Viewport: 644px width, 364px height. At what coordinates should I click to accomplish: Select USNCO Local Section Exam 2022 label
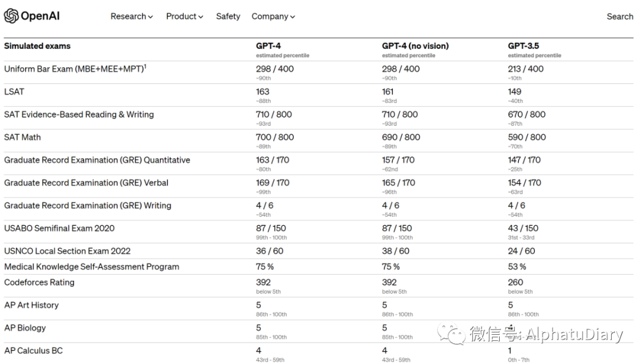click(x=67, y=251)
